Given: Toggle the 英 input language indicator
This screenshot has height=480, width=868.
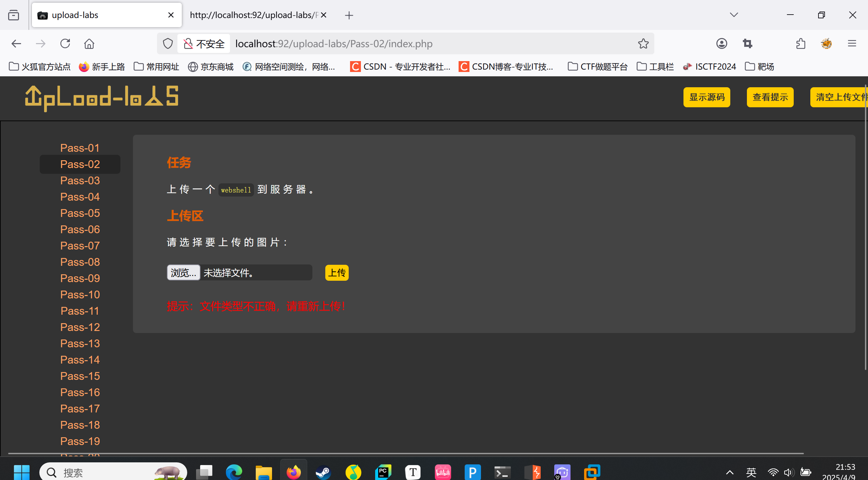Looking at the screenshot, I should [x=751, y=472].
